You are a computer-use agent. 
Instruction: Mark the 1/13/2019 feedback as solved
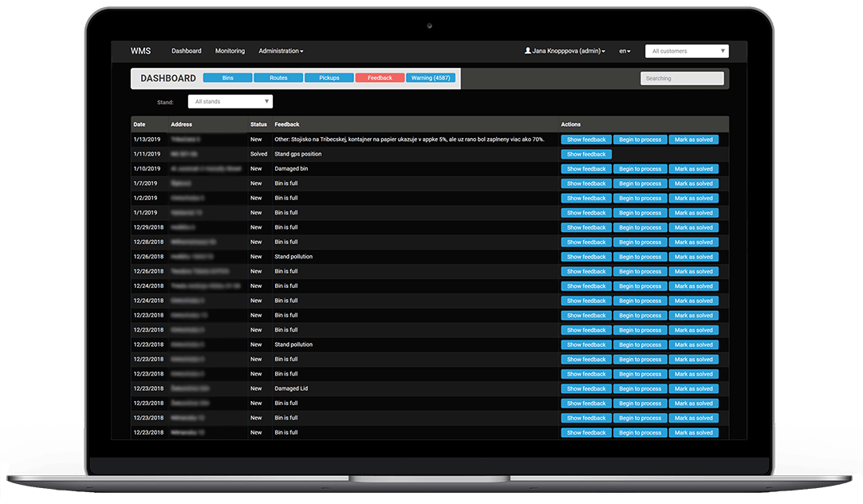pos(693,140)
